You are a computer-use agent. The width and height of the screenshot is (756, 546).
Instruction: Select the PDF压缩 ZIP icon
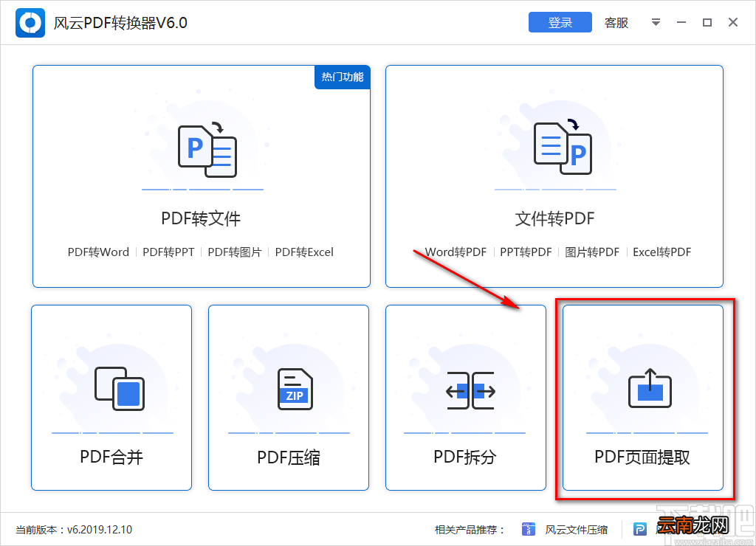click(295, 389)
